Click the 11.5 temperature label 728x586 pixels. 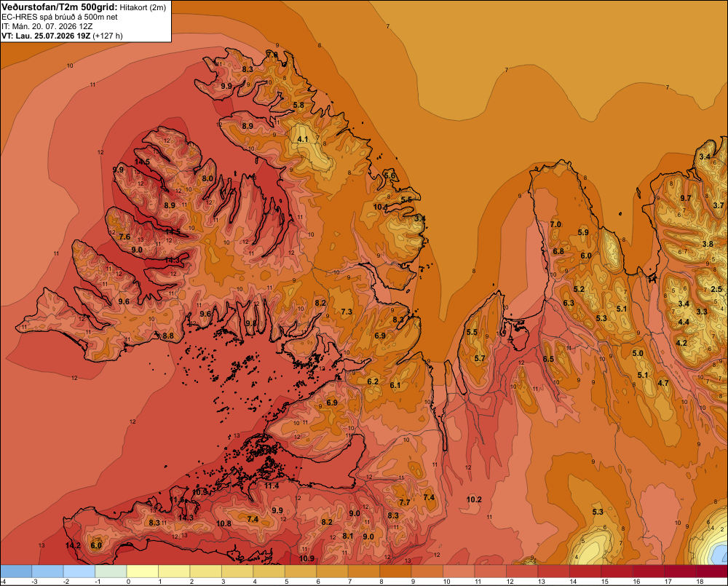tap(177, 499)
